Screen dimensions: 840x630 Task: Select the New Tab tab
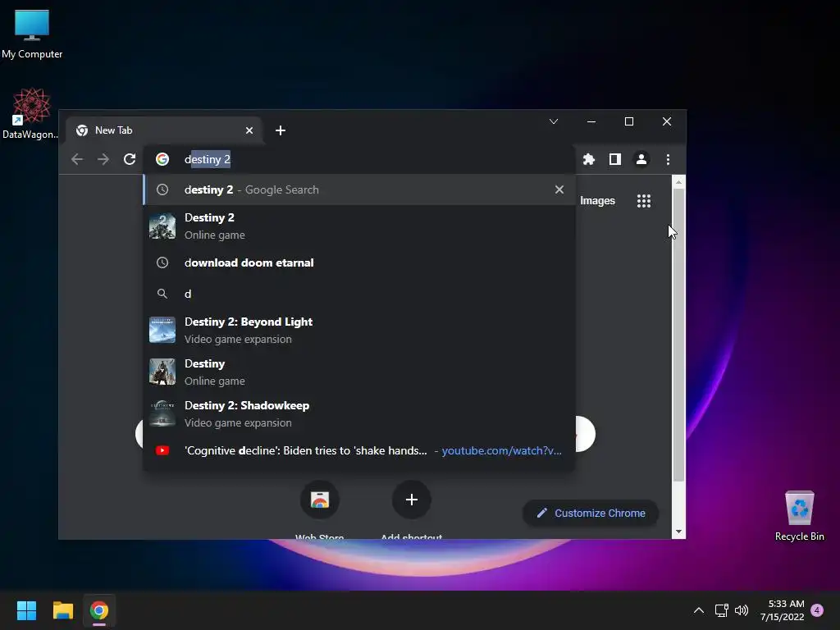click(x=164, y=130)
